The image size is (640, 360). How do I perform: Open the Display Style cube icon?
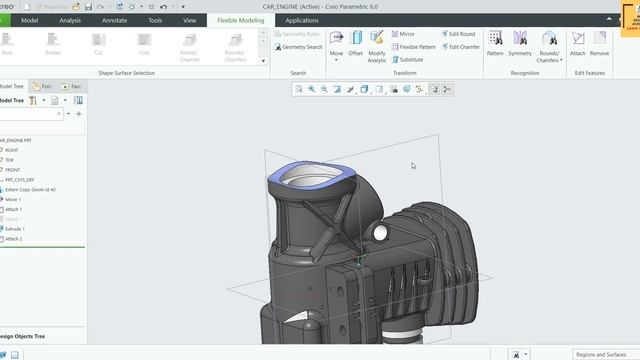pos(364,89)
